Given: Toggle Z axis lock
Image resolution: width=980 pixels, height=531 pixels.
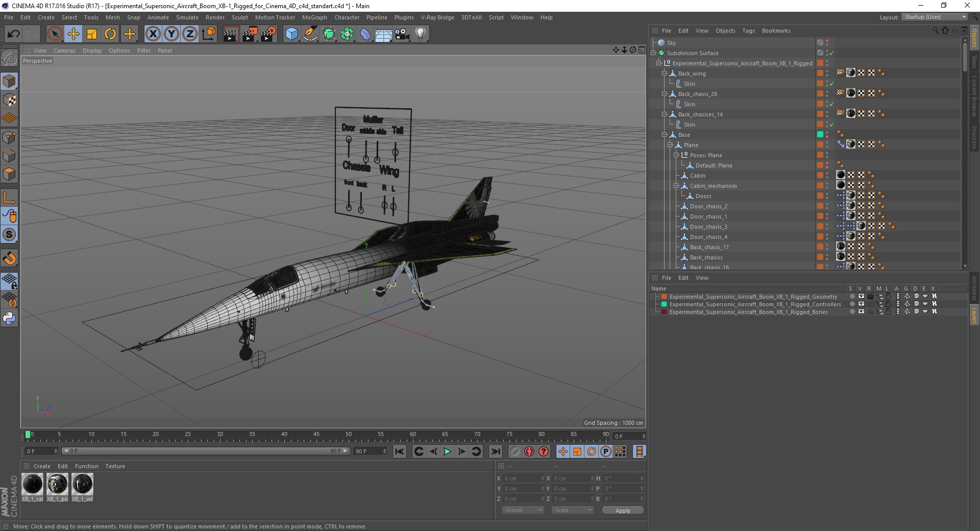Looking at the screenshot, I should [x=190, y=34].
